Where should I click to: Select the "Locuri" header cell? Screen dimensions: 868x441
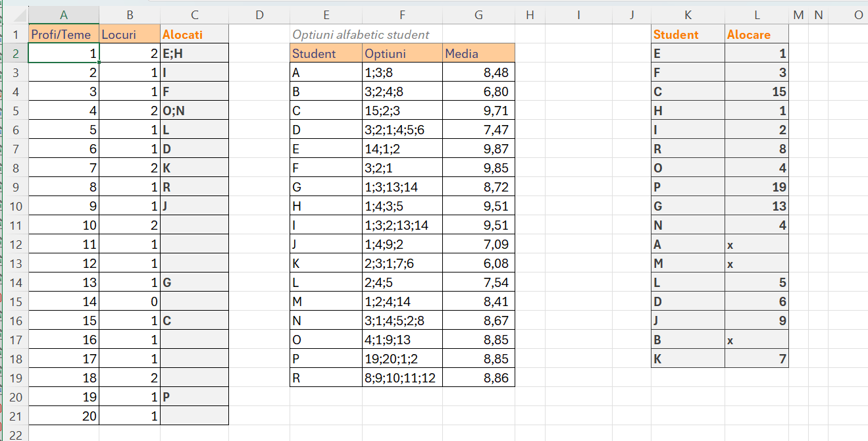point(130,34)
